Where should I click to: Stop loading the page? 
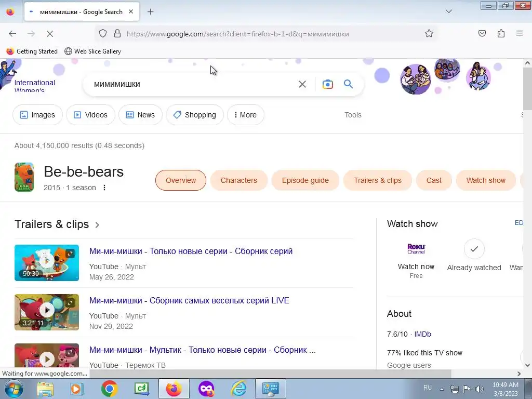[x=49, y=34]
